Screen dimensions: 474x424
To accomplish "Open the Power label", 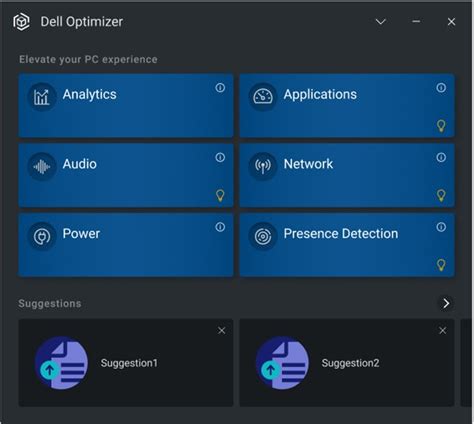I will point(81,234).
